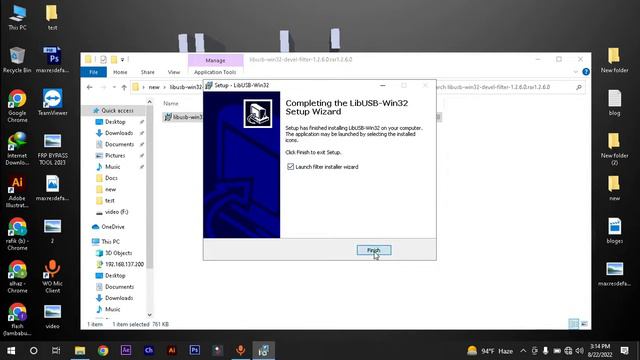Open Photoshop from the taskbar
The height and width of the screenshot is (360, 640).
tap(195, 350)
